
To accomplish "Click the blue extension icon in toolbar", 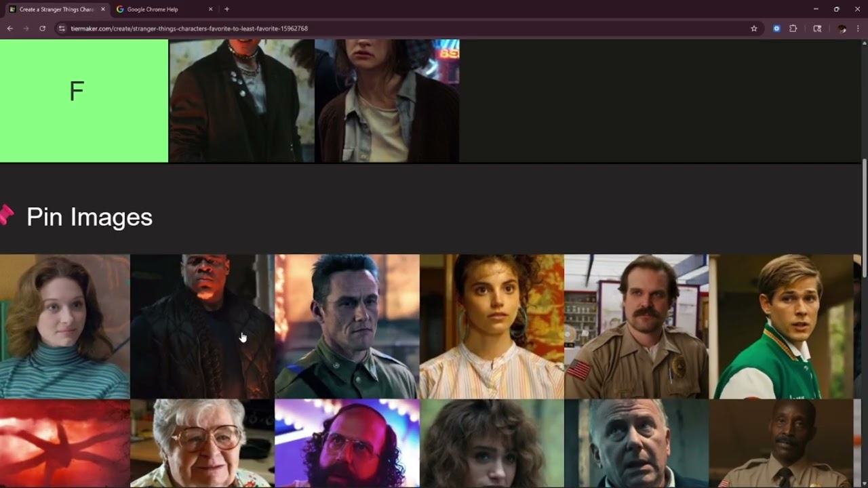I will coord(776,28).
